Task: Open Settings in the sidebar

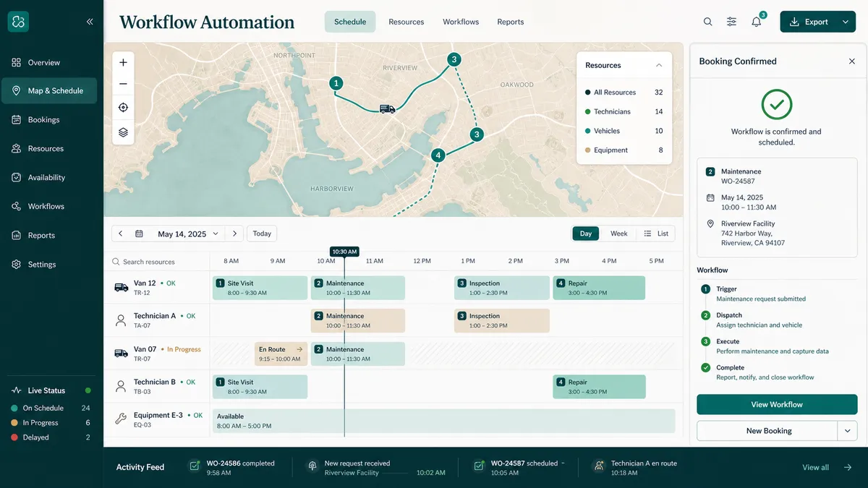Action: [x=49, y=265]
